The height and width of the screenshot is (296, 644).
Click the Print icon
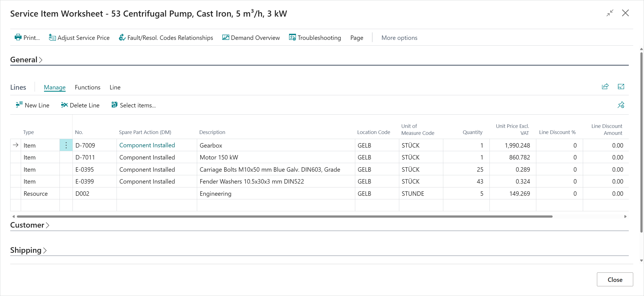pyautogui.click(x=18, y=37)
